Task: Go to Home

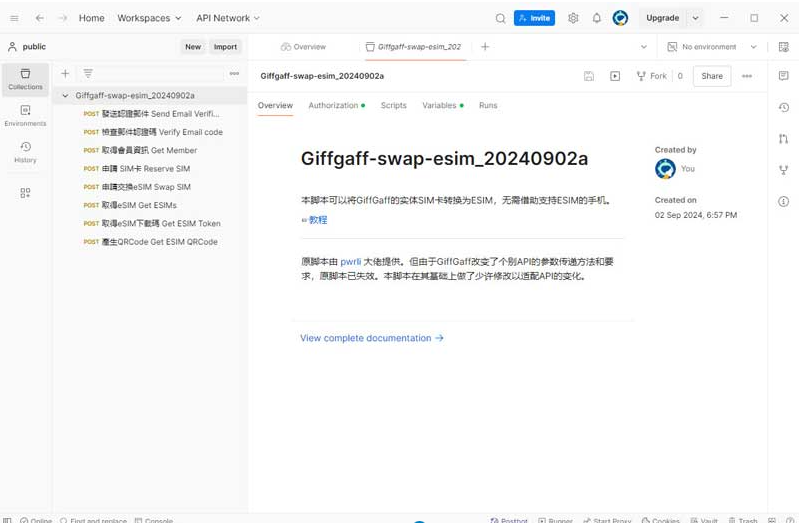Action: click(x=92, y=18)
